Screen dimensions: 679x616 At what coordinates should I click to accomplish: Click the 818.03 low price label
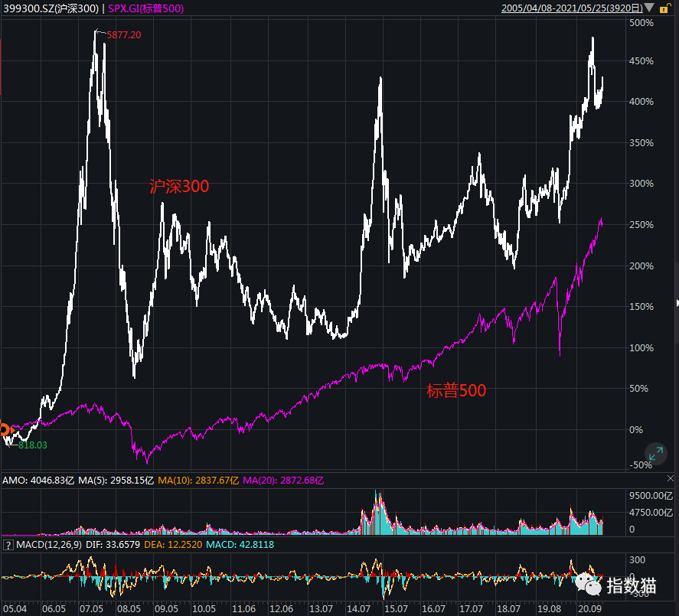pos(32,445)
